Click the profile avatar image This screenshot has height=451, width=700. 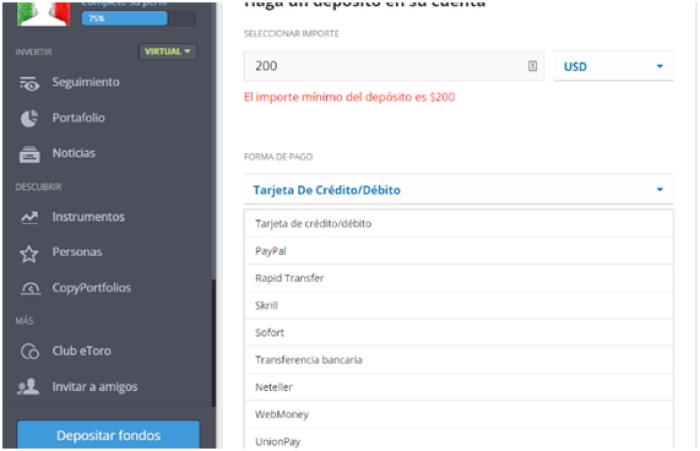43,13
